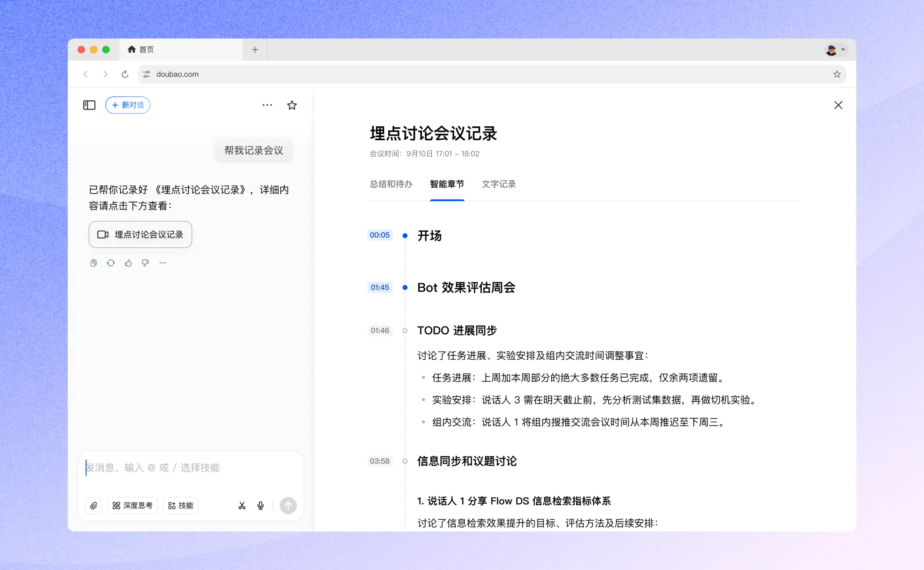Open the 埋点讨论会议记录 card

pyautogui.click(x=141, y=235)
